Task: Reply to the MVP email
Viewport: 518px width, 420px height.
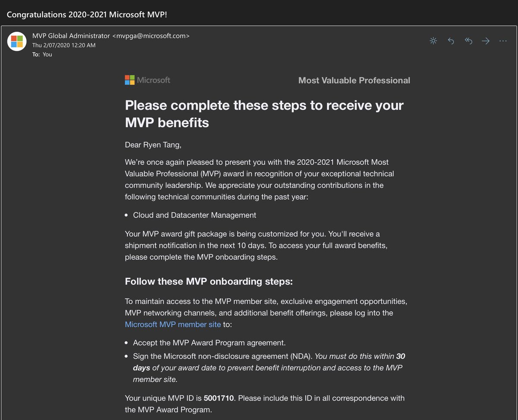Action: click(451, 41)
